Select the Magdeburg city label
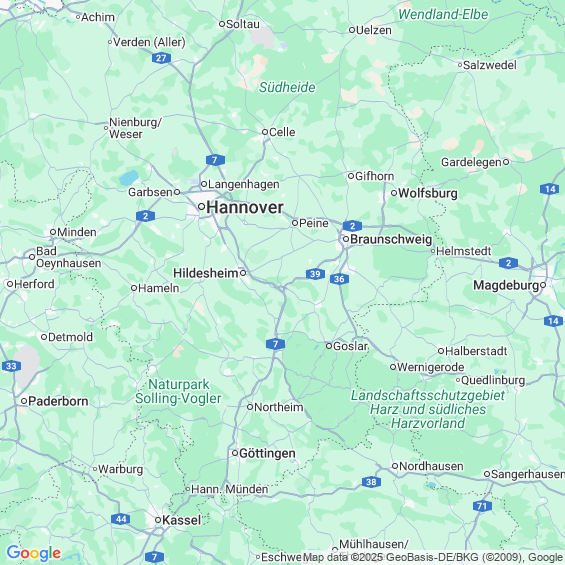This screenshot has width=565, height=565. pos(506,285)
